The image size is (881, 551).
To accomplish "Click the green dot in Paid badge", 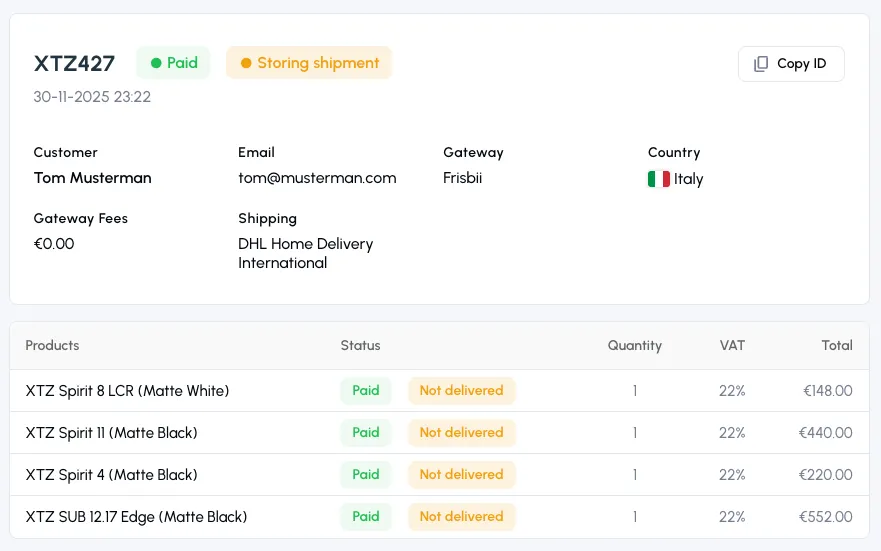I will point(156,63).
